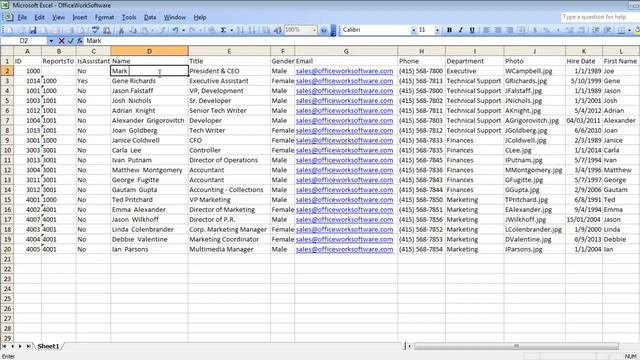Click Decrease Indent icon
Screen dimensions: 640x360
click(x=596, y=30)
